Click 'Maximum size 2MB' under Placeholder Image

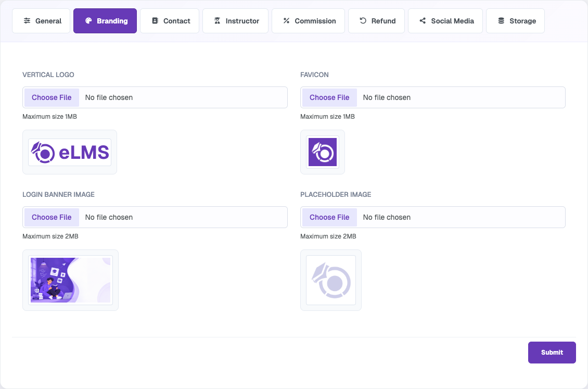coord(328,236)
